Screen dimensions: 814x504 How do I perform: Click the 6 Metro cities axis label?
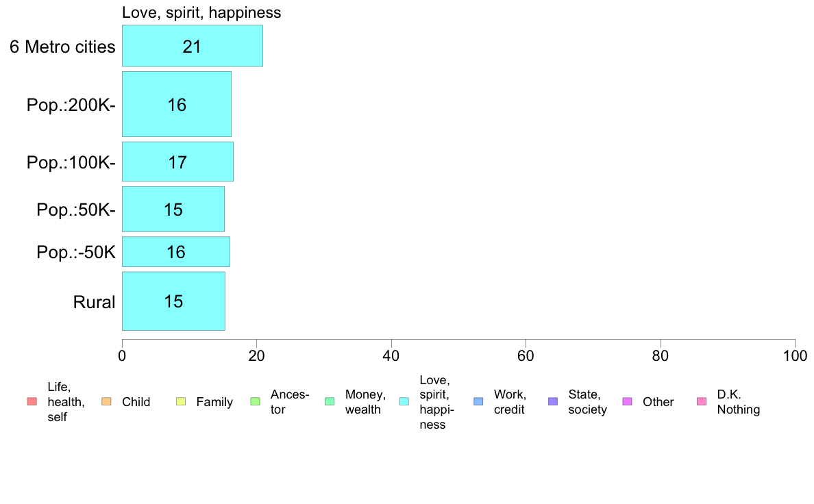[x=62, y=47]
